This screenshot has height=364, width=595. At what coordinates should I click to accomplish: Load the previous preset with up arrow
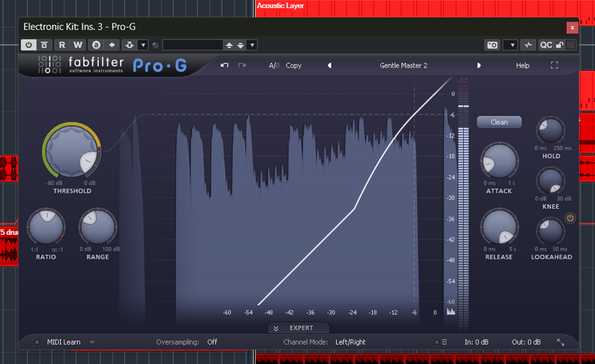[x=229, y=45]
